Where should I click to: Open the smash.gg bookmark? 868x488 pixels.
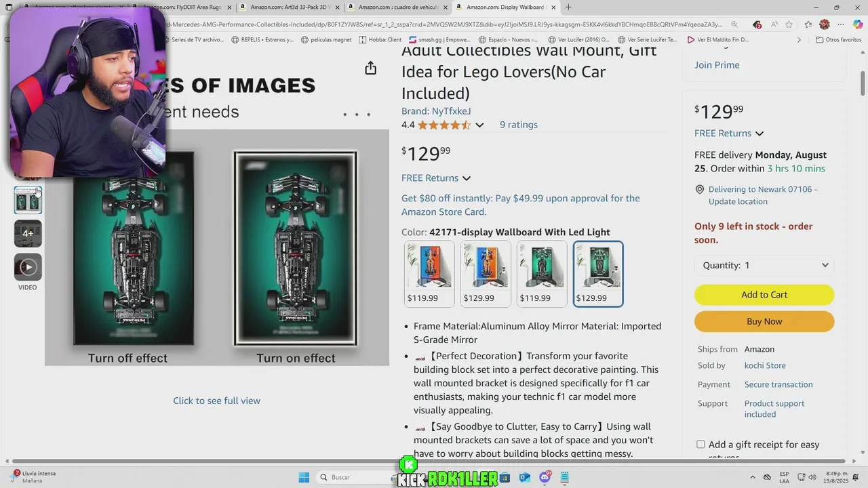(x=439, y=40)
